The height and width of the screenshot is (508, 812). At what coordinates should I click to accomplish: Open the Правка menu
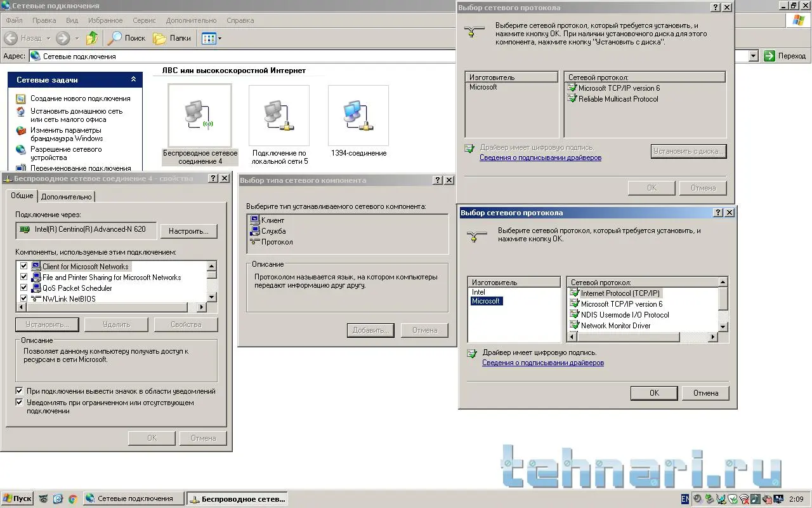pos(44,20)
